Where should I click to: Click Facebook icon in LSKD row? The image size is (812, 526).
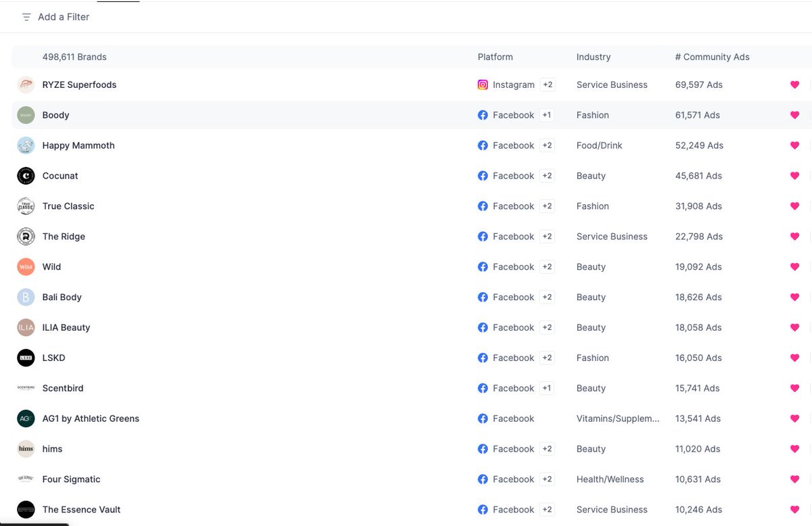(482, 358)
